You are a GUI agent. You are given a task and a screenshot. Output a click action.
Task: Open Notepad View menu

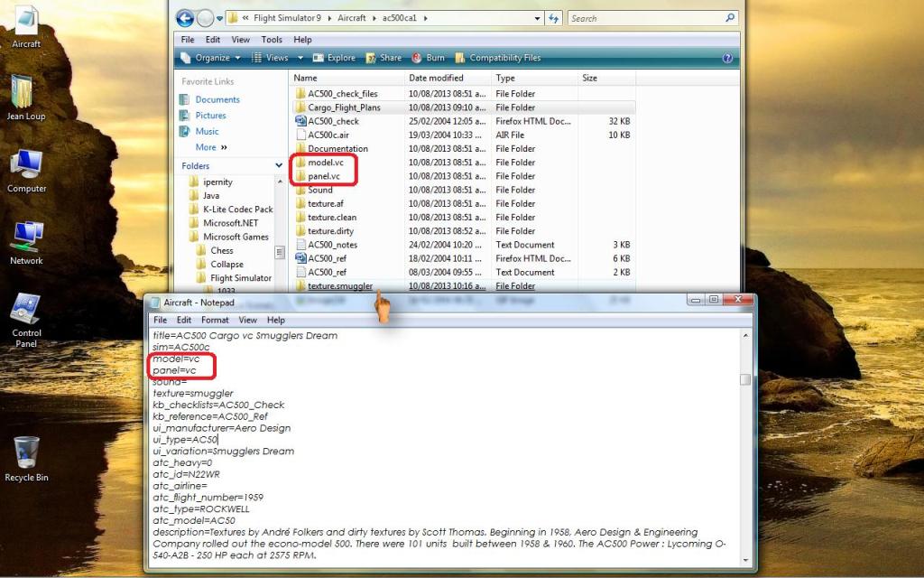point(247,320)
